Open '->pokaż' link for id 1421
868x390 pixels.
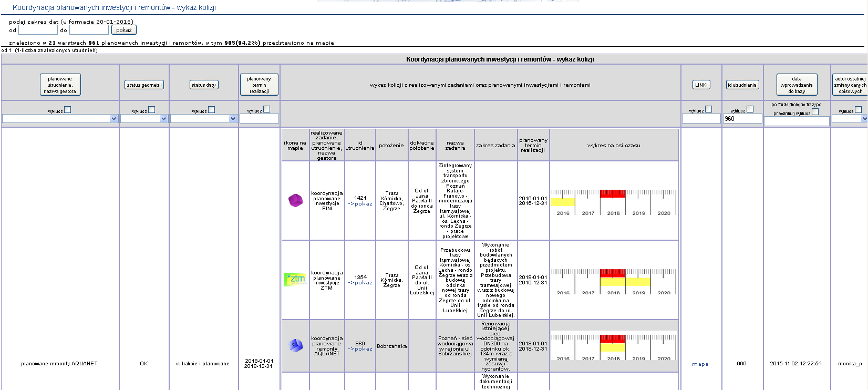(x=360, y=204)
